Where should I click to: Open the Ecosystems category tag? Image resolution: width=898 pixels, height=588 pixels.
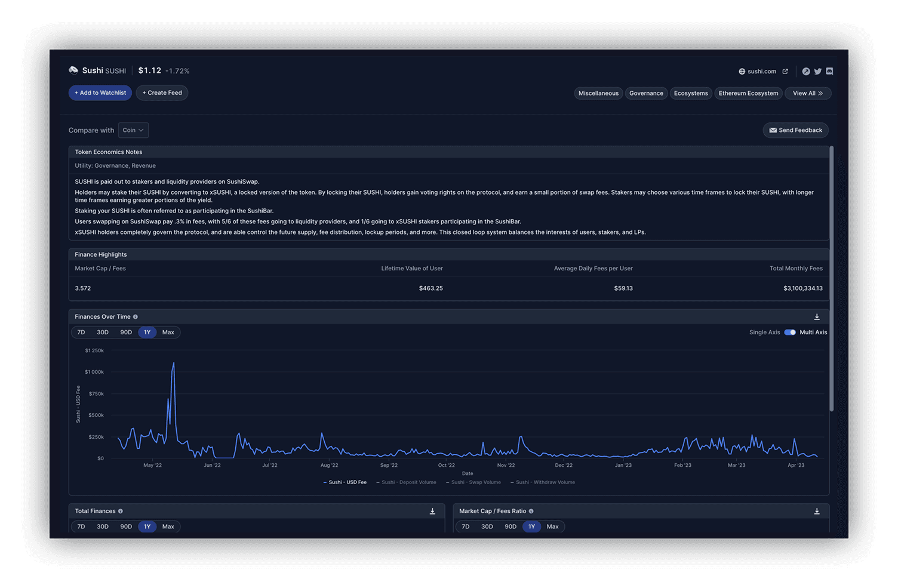(x=691, y=93)
